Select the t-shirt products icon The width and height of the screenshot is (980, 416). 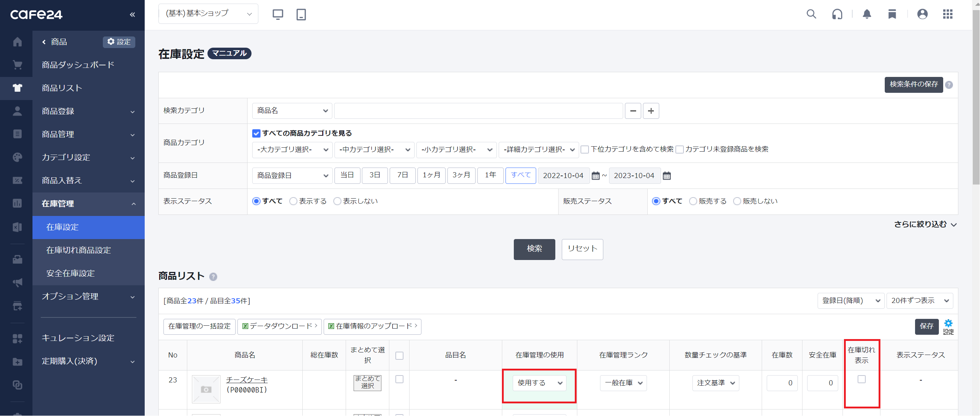(17, 88)
